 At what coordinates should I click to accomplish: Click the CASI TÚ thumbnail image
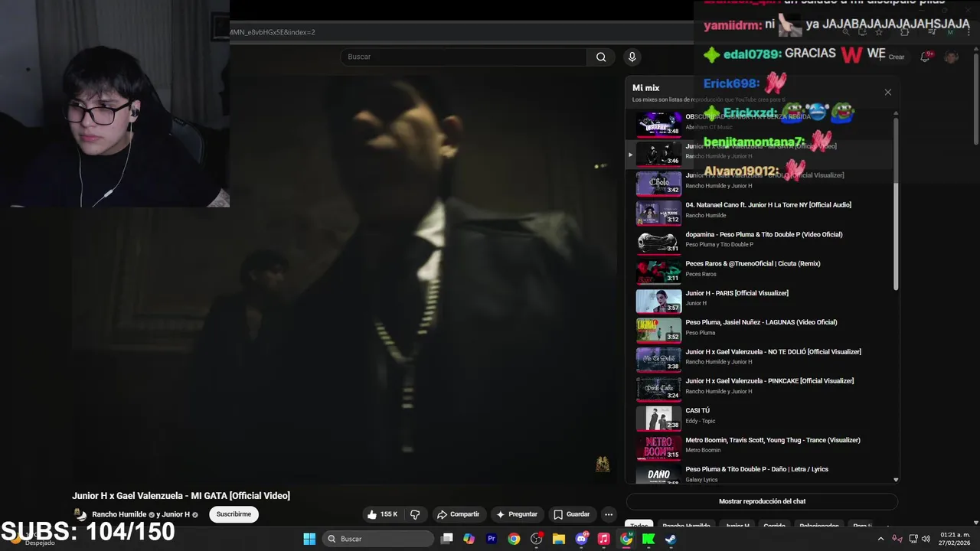pyautogui.click(x=658, y=419)
